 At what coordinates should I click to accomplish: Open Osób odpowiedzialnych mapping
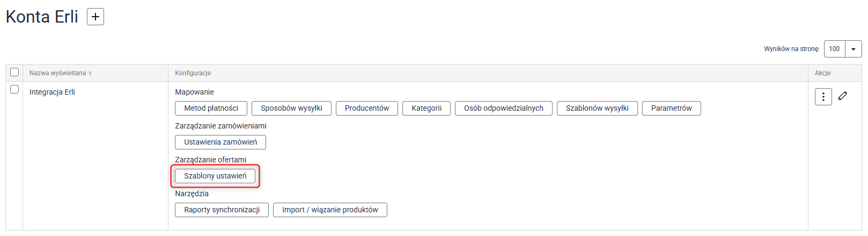[503, 108]
